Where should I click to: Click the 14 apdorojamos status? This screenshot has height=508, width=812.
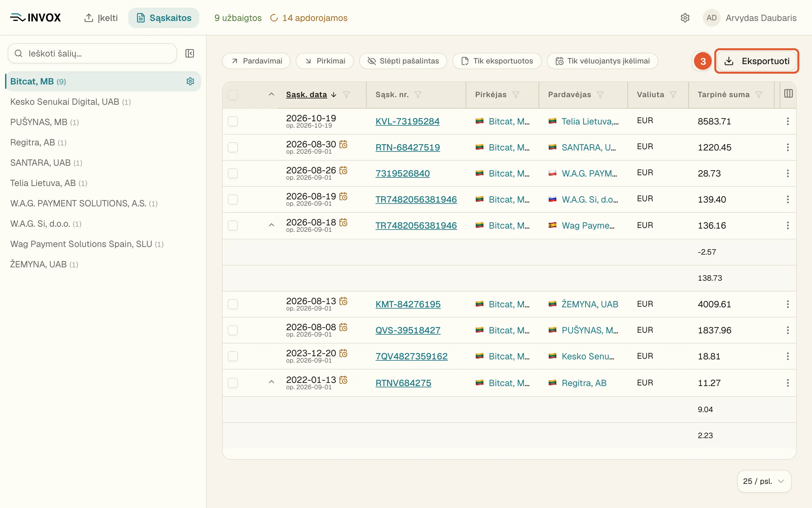click(x=309, y=18)
